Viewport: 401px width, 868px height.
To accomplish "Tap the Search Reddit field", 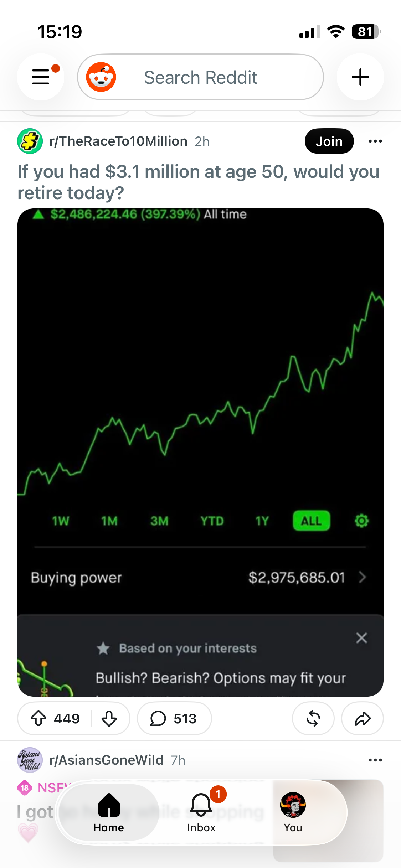I will 200,77.
